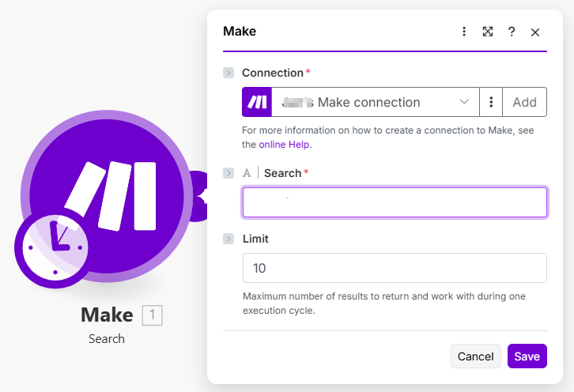Close the Make settings panel
This screenshot has width=574, height=392.
(x=535, y=32)
